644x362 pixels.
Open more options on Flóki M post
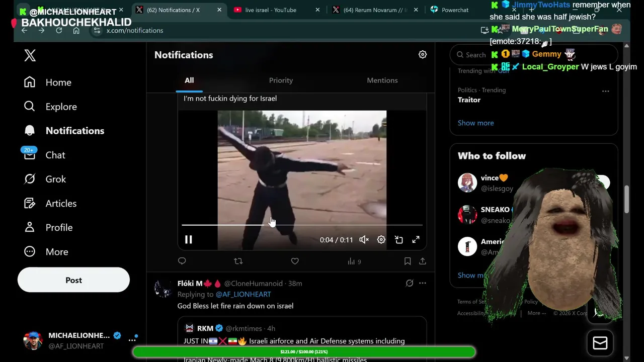423,283
